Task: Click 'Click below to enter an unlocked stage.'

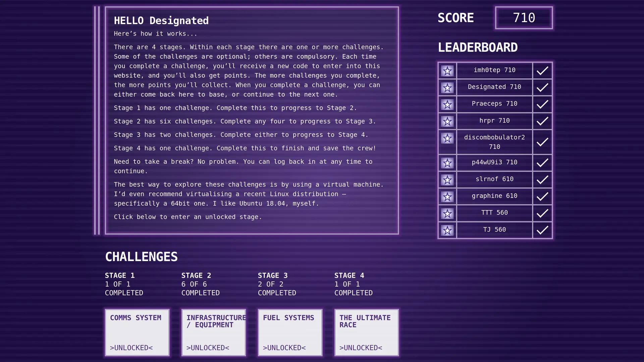Action: coord(187,217)
